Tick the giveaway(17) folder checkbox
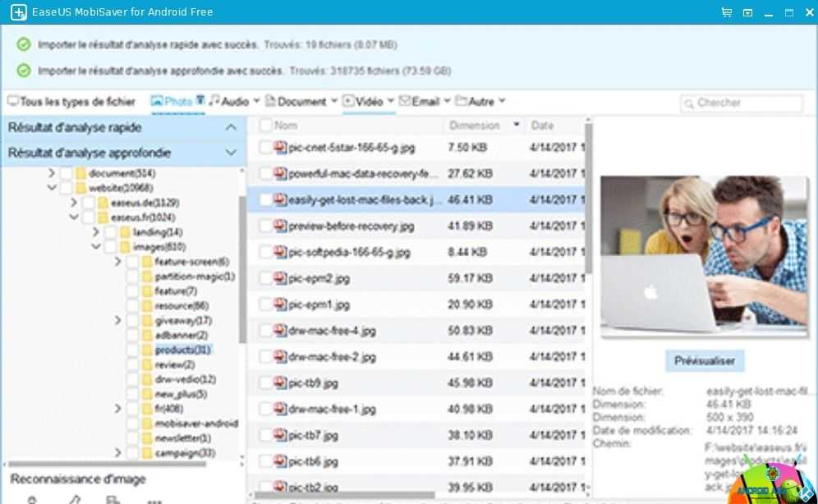This screenshot has height=504, width=818. pyautogui.click(x=132, y=320)
